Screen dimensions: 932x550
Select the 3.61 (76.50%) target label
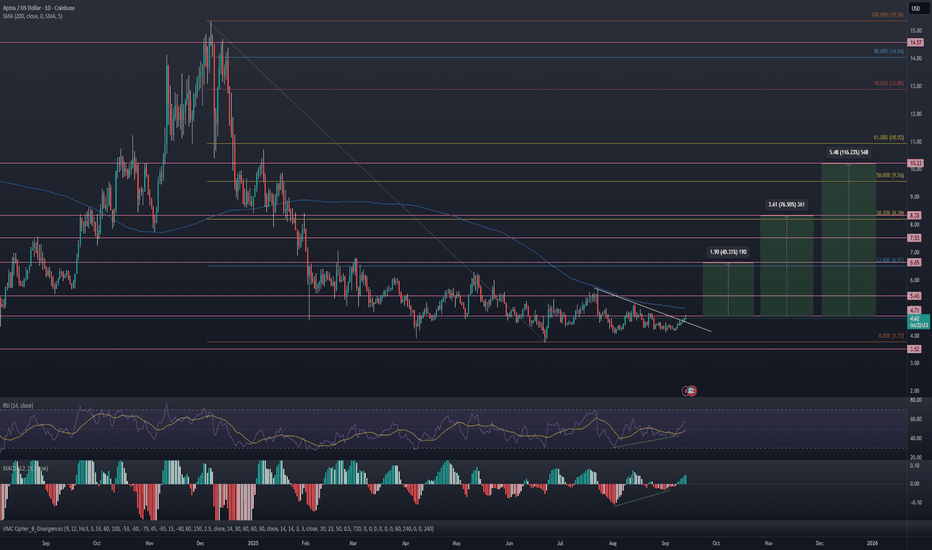point(787,205)
